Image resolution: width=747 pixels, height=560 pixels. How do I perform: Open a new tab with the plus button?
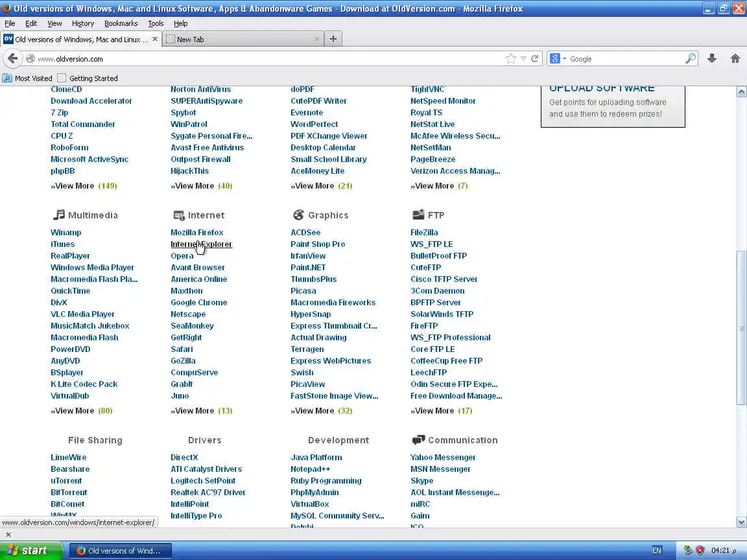333,39
